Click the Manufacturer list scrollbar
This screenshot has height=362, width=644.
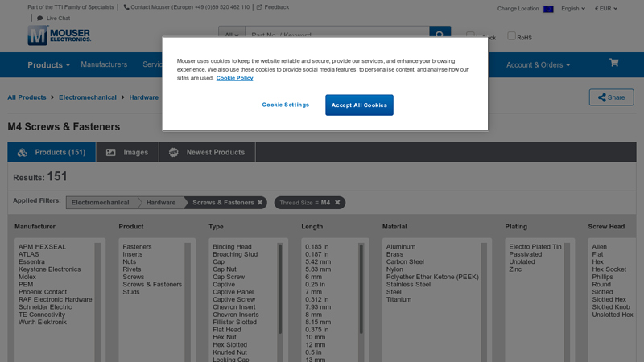[x=97, y=302]
